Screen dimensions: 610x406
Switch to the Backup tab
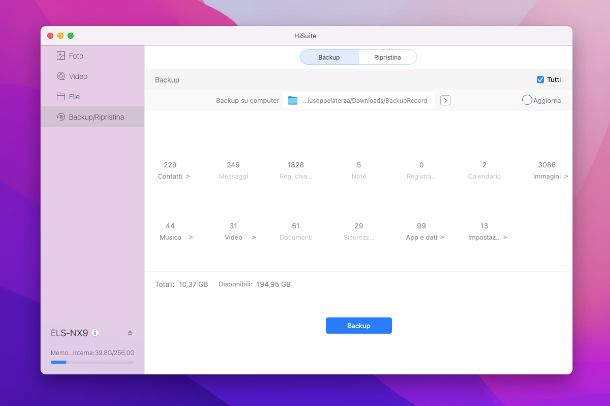point(329,57)
